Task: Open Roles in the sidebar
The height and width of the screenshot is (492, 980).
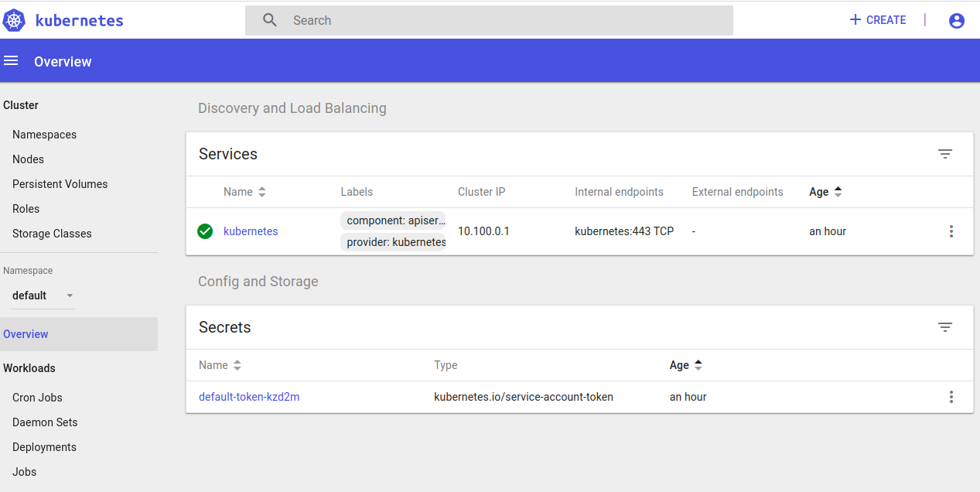Action: click(x=26, y=209)
